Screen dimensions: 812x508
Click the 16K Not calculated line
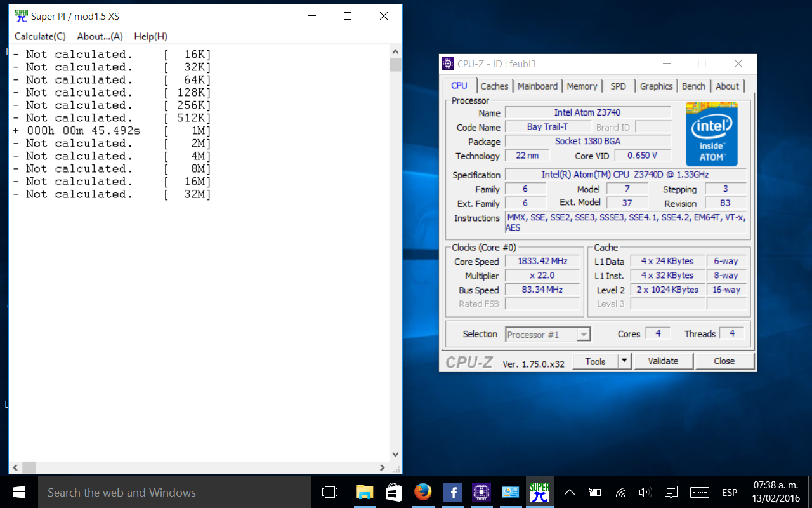112,55
